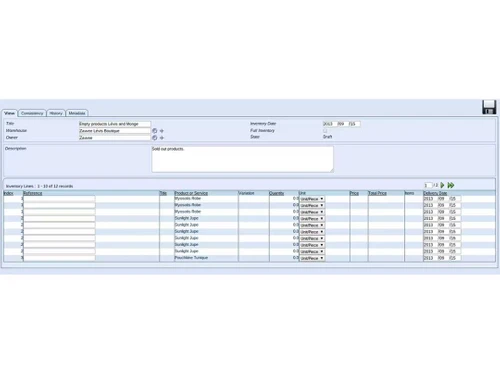Image resolution: width=500 pixels, height=375 pixels.
Task: Click Reference field in Pouchlane Tunique row
Action: pos(59,258)
